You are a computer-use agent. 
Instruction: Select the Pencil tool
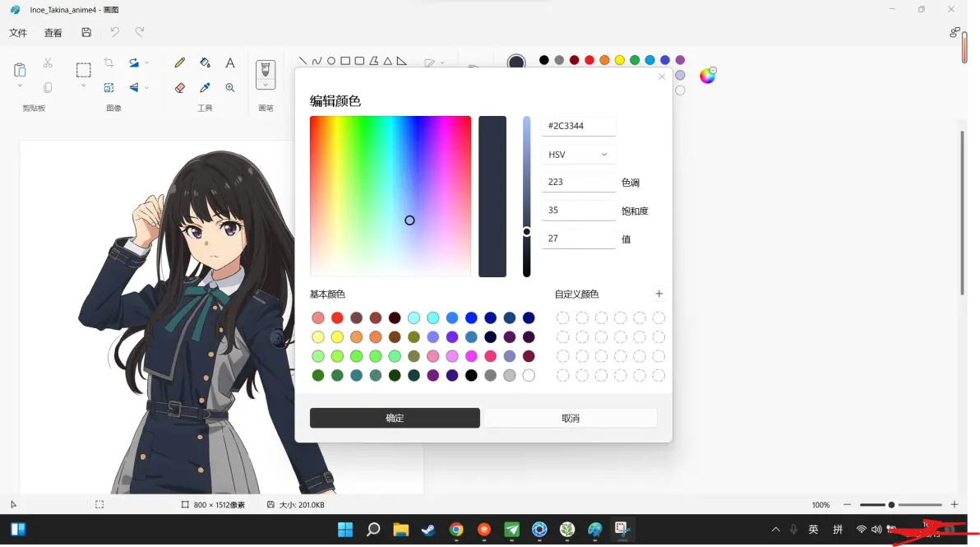(180, 63)
